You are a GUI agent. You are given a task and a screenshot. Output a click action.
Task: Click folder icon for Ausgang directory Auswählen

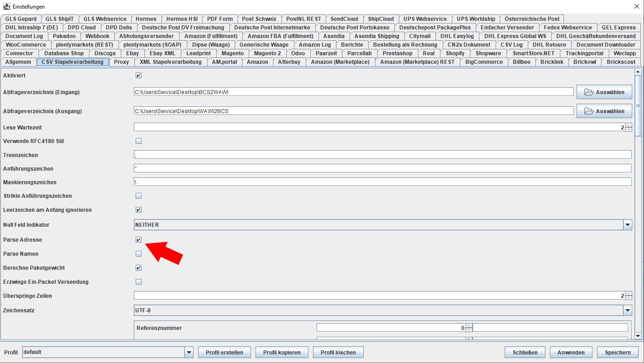588,111
